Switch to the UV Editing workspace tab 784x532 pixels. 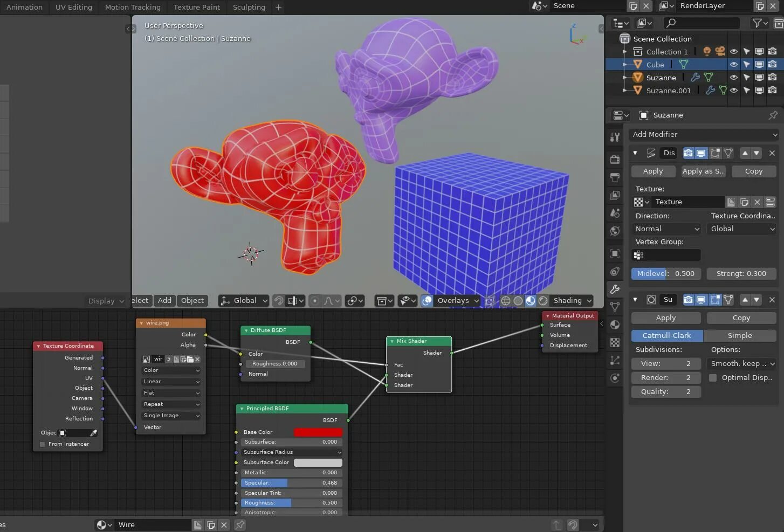tap(74, 7)
